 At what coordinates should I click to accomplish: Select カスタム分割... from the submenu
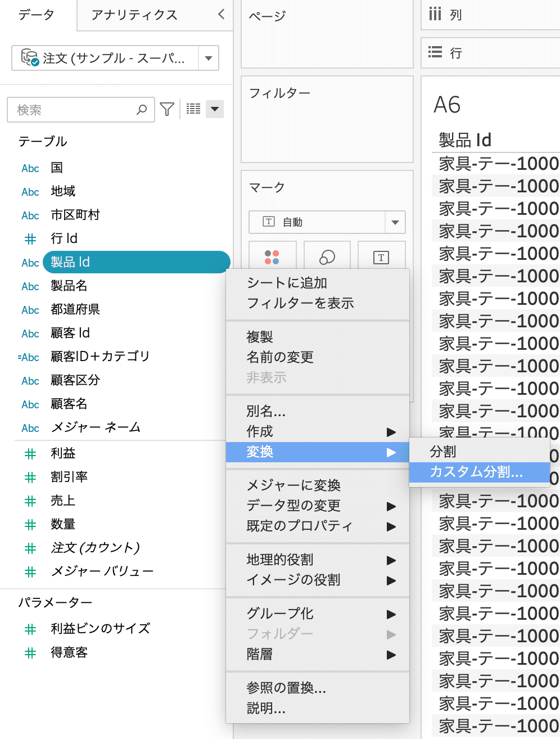tap(476, 472)
